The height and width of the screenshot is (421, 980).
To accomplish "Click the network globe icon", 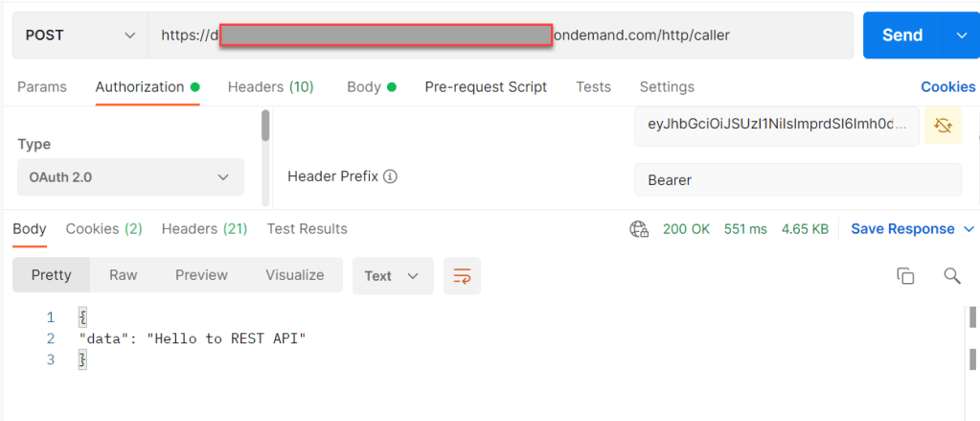I will click(639, 229).
